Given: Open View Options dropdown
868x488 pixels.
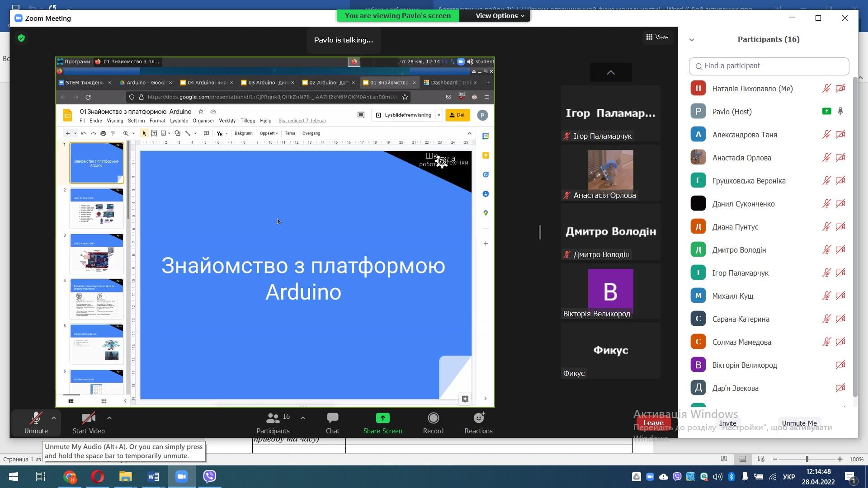Looking at the screenshot, I should (x=500, y=15).
